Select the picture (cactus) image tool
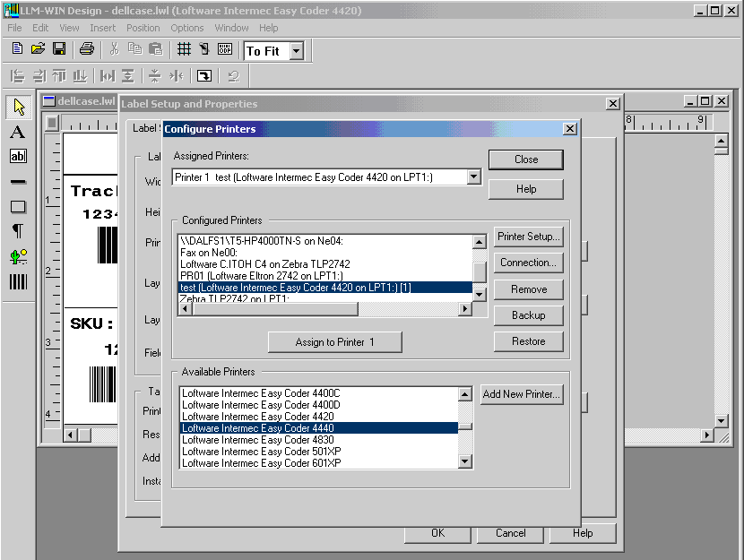 (18, 256)
